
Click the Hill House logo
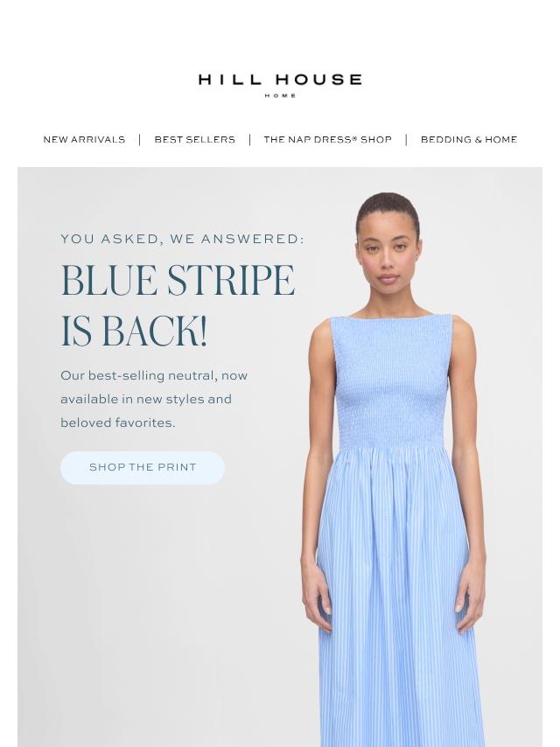click(280, 85)
